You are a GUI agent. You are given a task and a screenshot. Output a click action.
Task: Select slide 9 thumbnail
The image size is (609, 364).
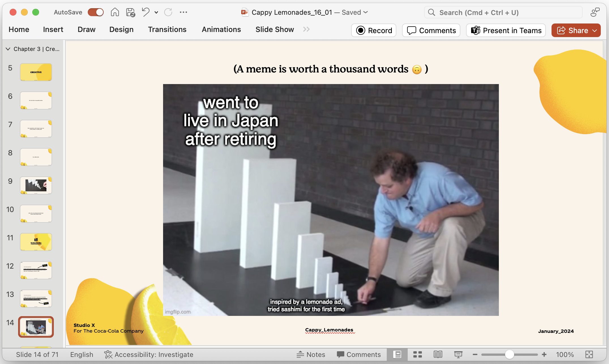36,185
